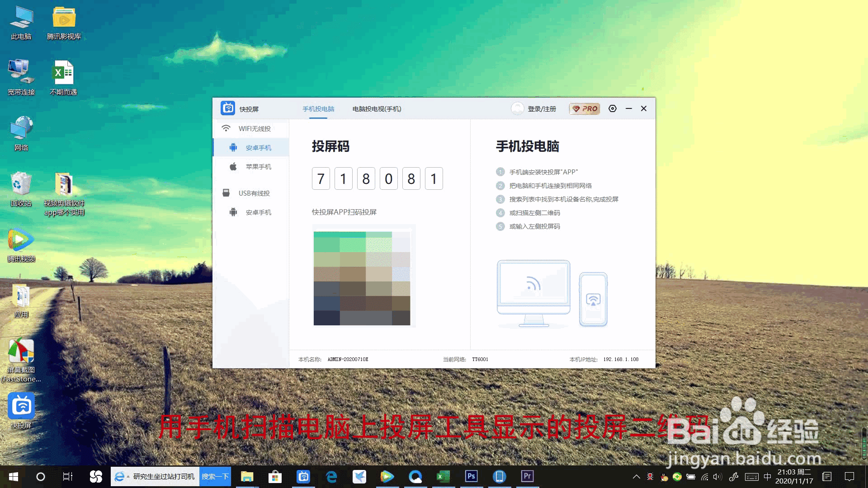Expand the system tray hidden icons arrow
The image size is (868, 488).
click(x=636, y=477)
